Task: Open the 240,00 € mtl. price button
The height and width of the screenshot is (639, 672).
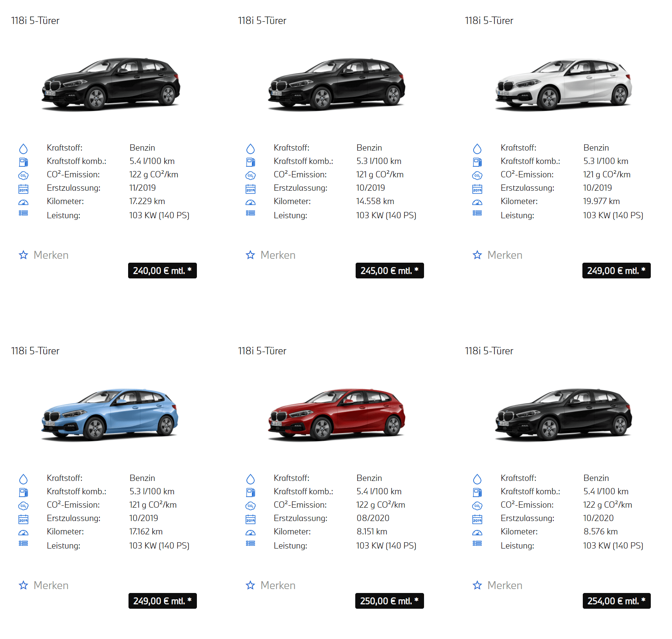Action: click(x=162, y=271)
